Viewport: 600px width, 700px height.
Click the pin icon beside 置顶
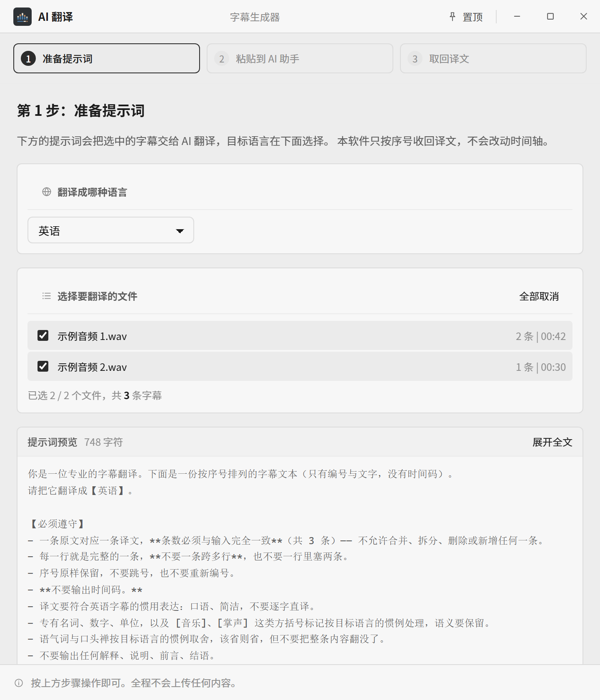pyautogui.click(x=452, y=17)
